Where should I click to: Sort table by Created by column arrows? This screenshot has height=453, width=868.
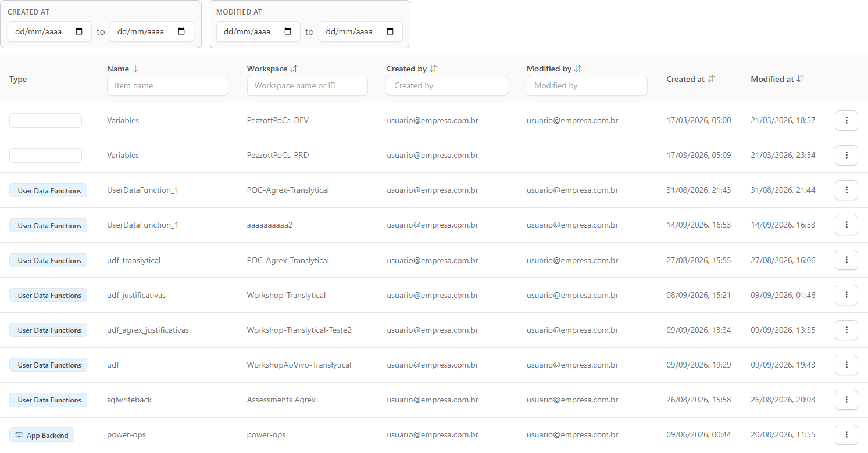click(x=433, y=69)
